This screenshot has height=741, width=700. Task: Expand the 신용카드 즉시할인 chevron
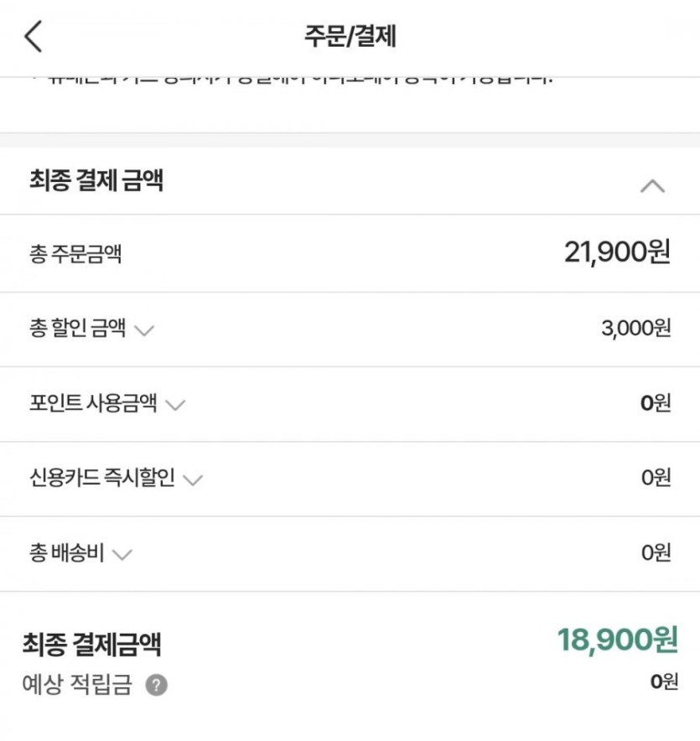[x=193, y=480]
